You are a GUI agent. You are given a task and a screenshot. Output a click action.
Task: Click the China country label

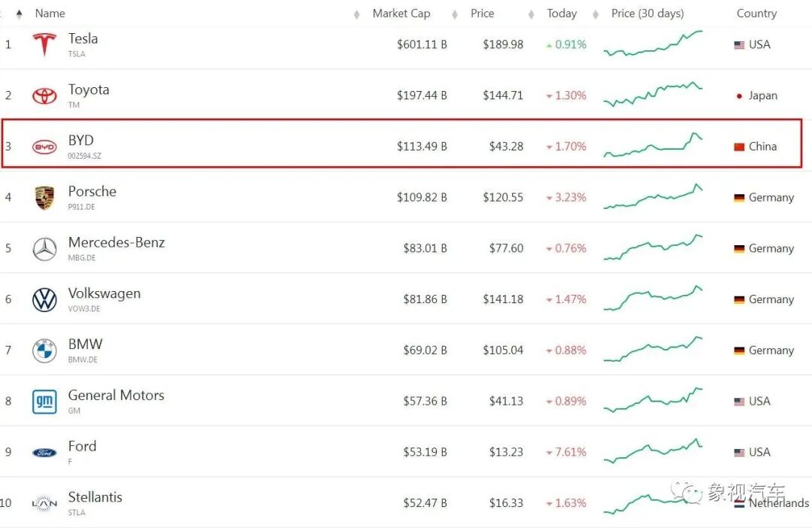(762, 147)
